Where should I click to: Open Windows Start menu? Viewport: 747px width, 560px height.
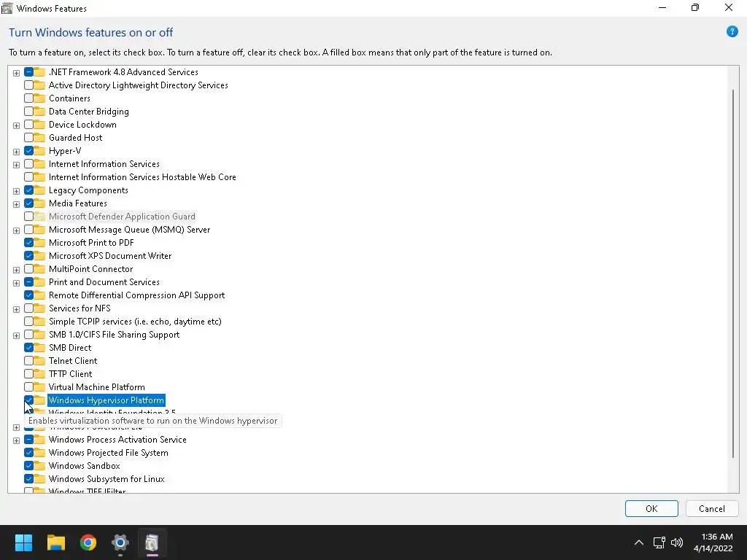coord(23,542)
